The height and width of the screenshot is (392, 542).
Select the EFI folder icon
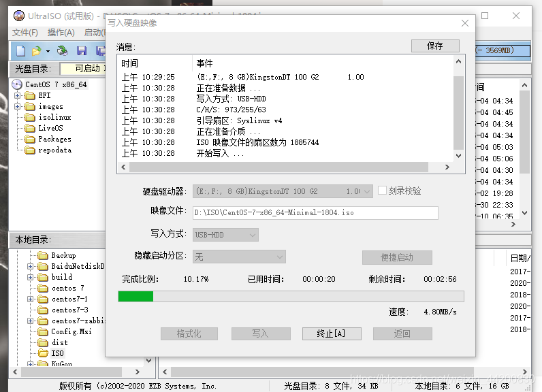coord(30,95)
